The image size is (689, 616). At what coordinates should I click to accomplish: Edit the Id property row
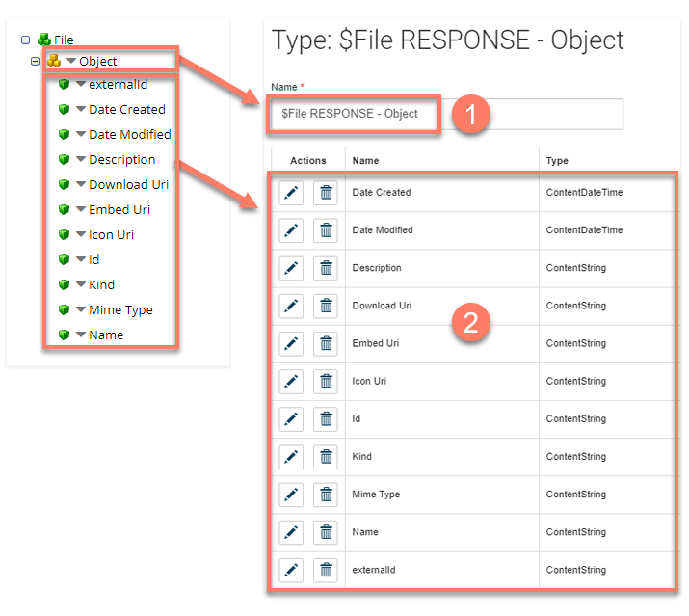pyautogui.click(x=291, y=419)
